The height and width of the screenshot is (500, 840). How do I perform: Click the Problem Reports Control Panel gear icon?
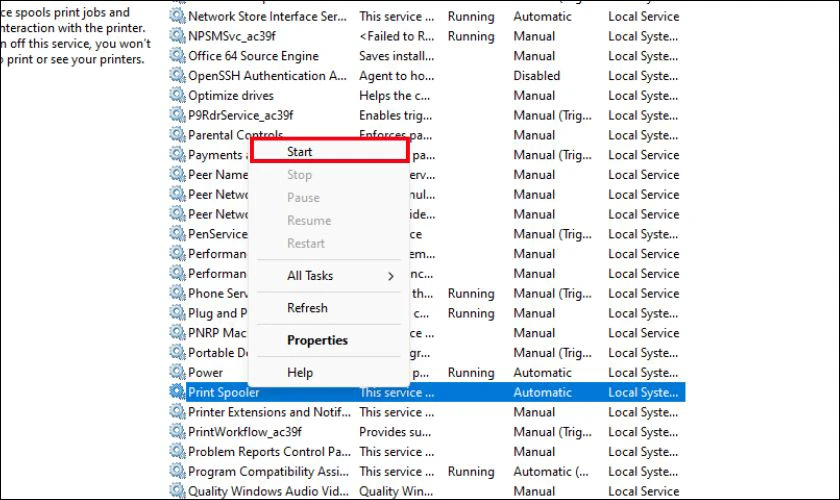[177, 451]
